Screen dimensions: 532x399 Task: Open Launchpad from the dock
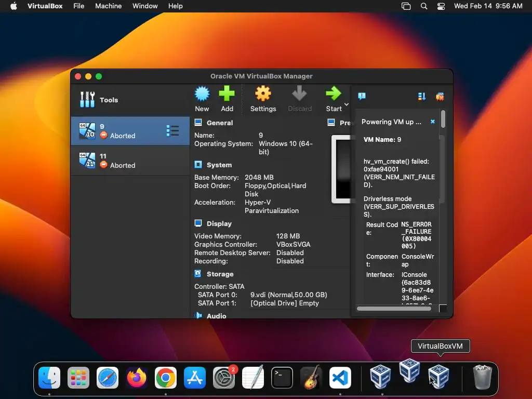click(x=78, y=378)
